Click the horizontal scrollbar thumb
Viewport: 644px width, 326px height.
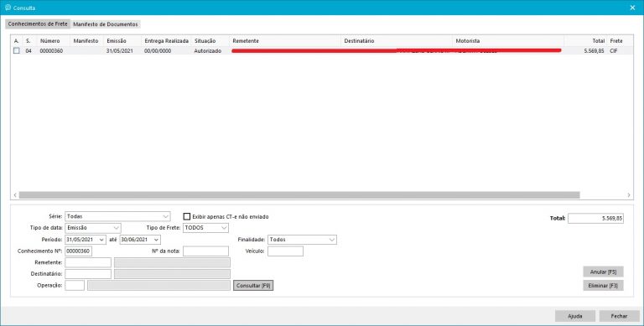pos(299,195)
